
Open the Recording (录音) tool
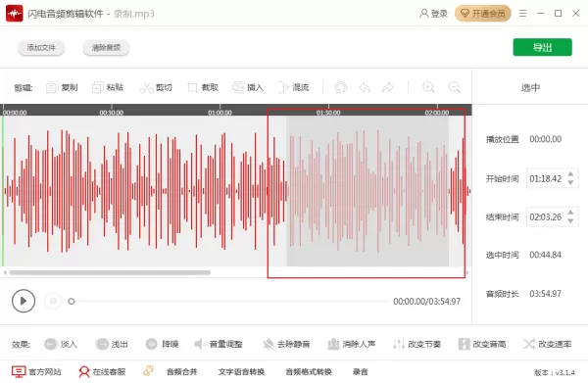coord(361,372)
